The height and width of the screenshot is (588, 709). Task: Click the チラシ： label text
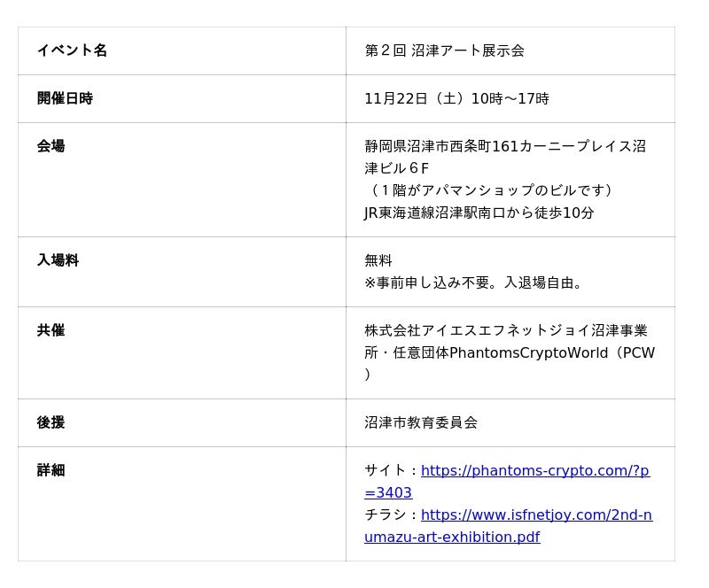(392, 515)
